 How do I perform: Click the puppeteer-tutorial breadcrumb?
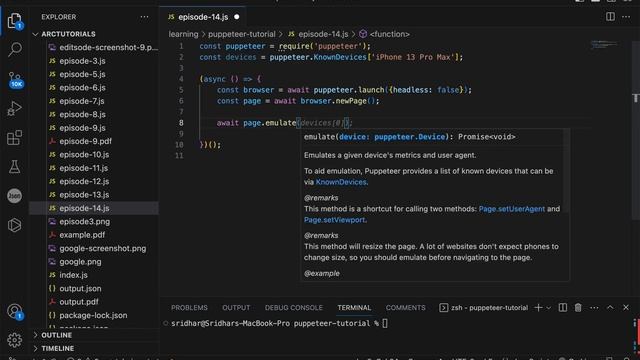coord(242,34)
